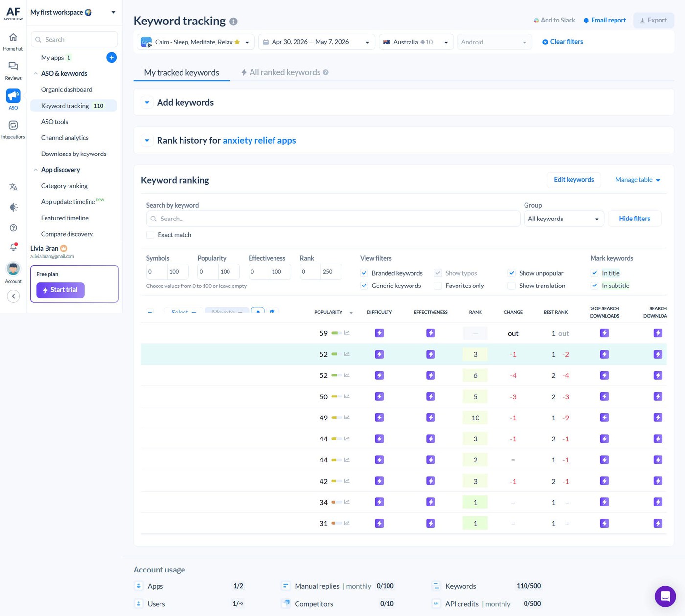Change the Australia country dropdown
Screen dimensions: 685x616
click(x=416, y=42)
